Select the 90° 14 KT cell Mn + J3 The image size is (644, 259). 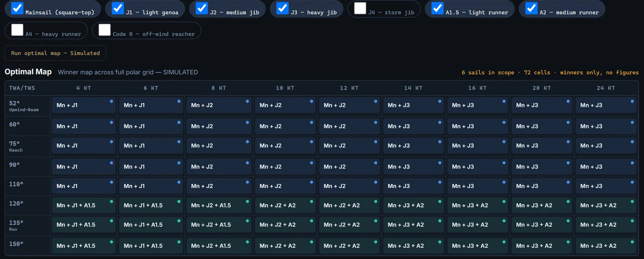(x=413, y=166)
